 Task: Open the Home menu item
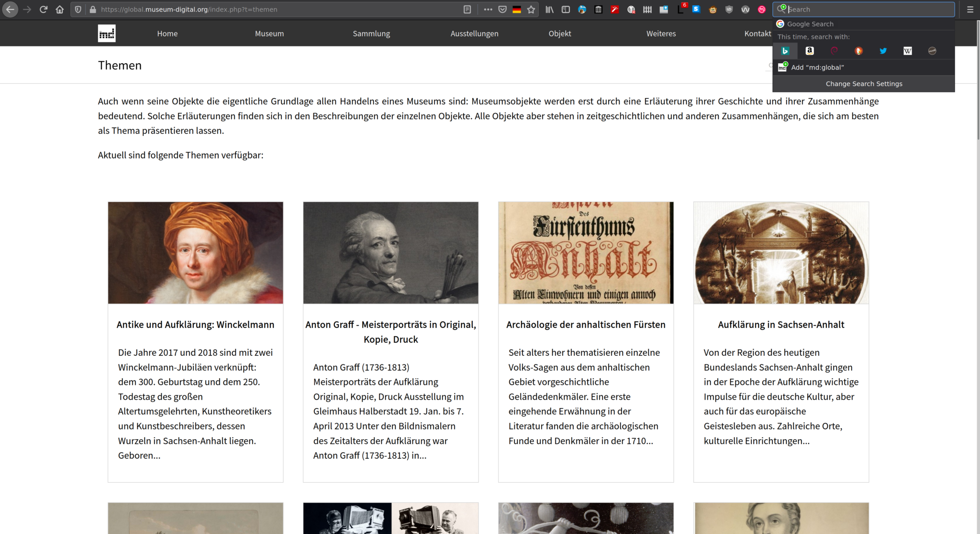point(167,34)
